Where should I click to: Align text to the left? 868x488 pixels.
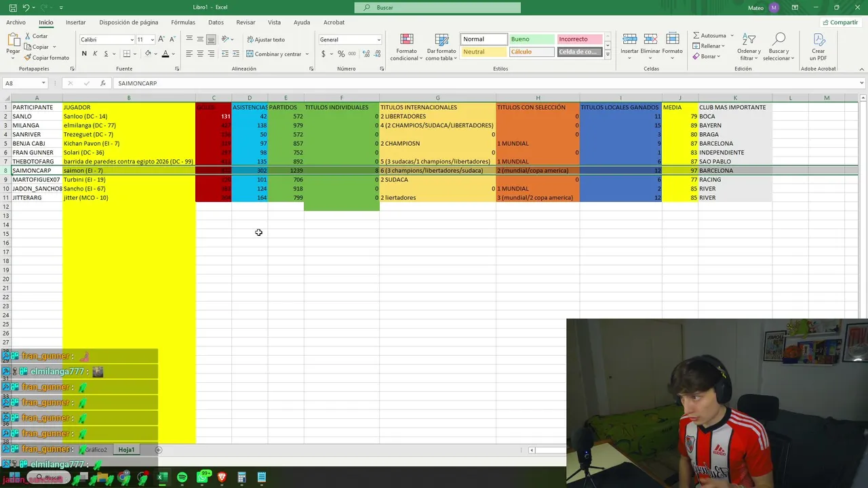click(x=189, y=54)
